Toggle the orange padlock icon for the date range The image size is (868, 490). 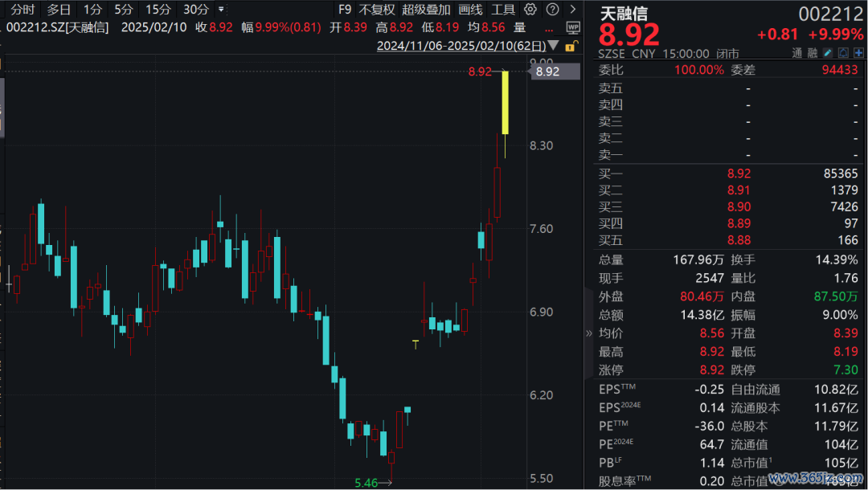click(x=571, y=46)
